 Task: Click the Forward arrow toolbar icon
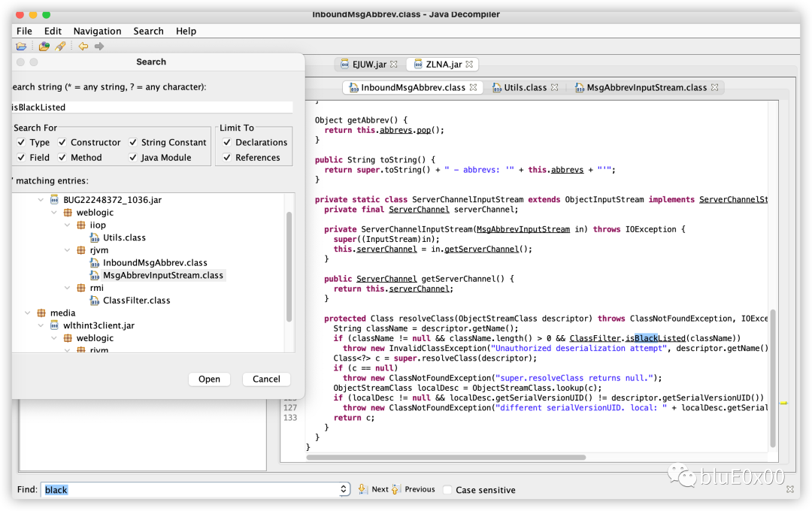[x=99, y=47]
